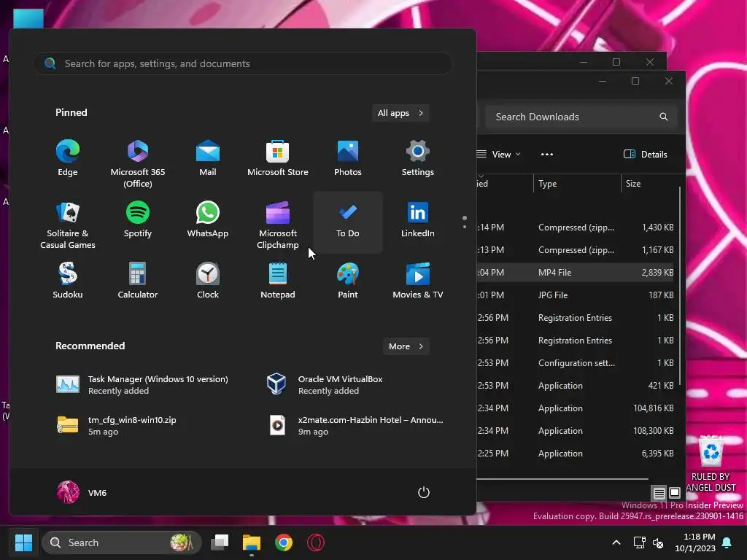Open the VM6 user account menu
Screen dimensions: 747x560
click(82, 492)
